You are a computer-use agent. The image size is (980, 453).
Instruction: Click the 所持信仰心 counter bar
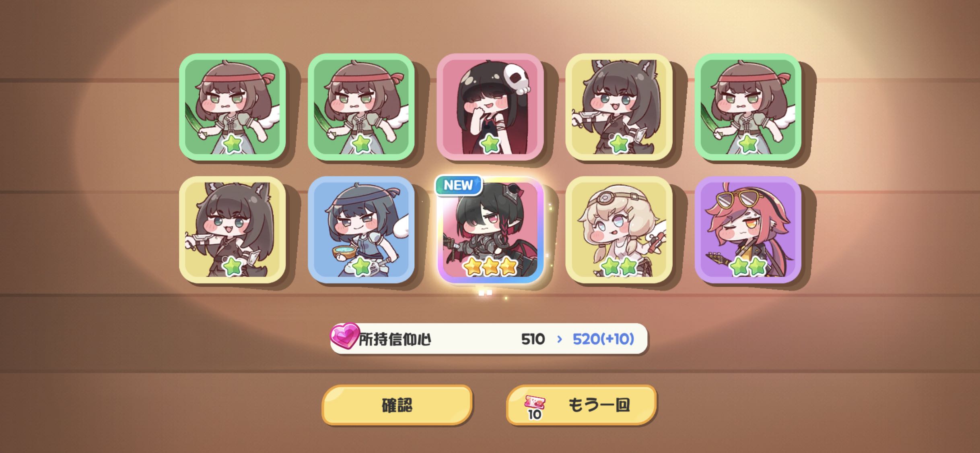click(x=489, y=339)
